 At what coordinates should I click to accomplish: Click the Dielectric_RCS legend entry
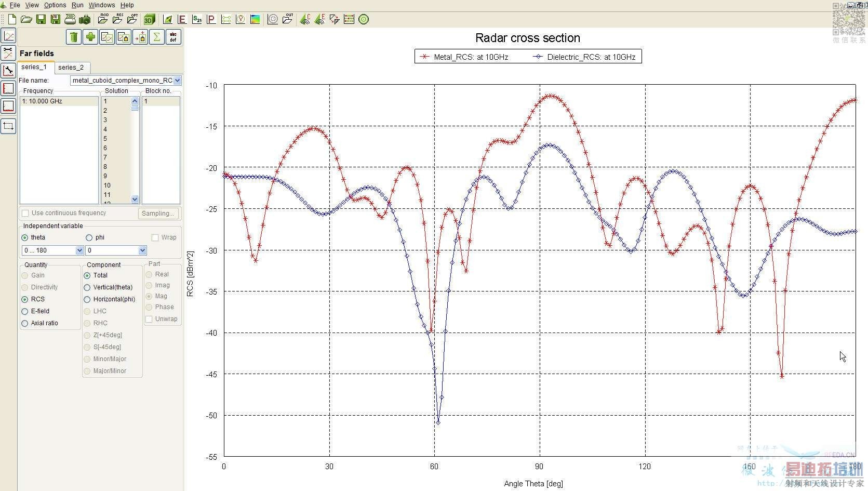pos(584,57)
